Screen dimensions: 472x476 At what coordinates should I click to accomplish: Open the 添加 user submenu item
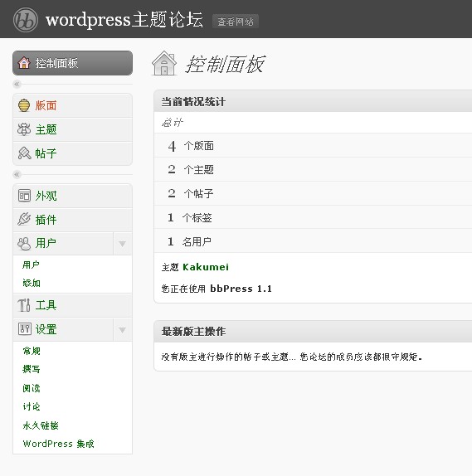coord(32,283)
